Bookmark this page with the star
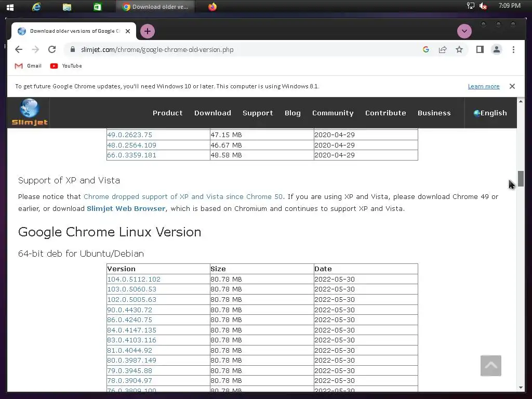 pos(459,49)
